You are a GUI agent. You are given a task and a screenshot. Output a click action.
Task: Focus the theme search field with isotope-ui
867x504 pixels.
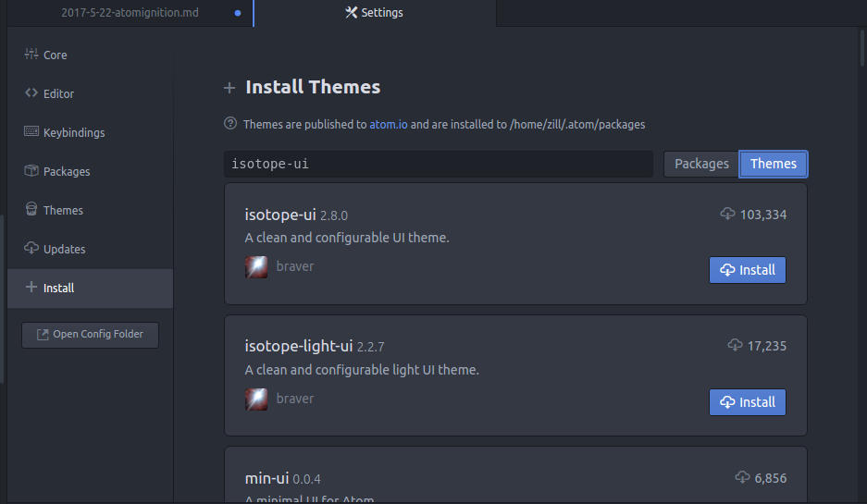(x=439, y=164)
